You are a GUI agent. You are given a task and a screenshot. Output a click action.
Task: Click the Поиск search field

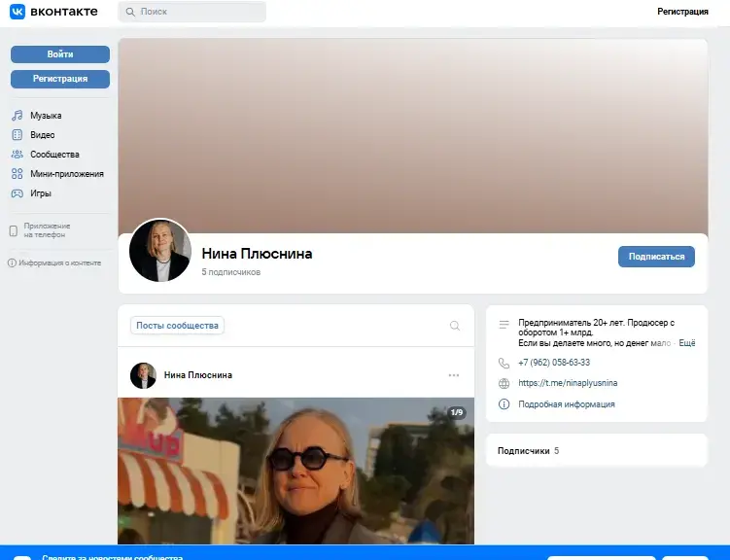[x=191, y=12]
